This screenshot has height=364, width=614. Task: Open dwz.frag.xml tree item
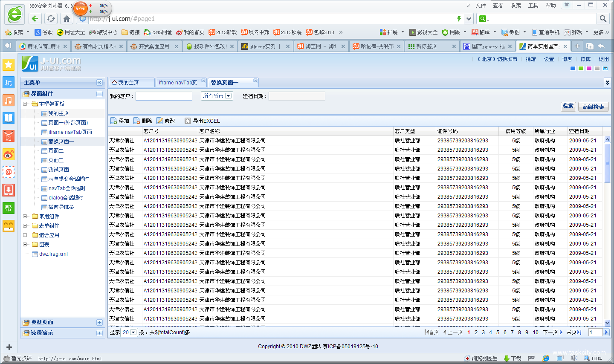[53, 254]
